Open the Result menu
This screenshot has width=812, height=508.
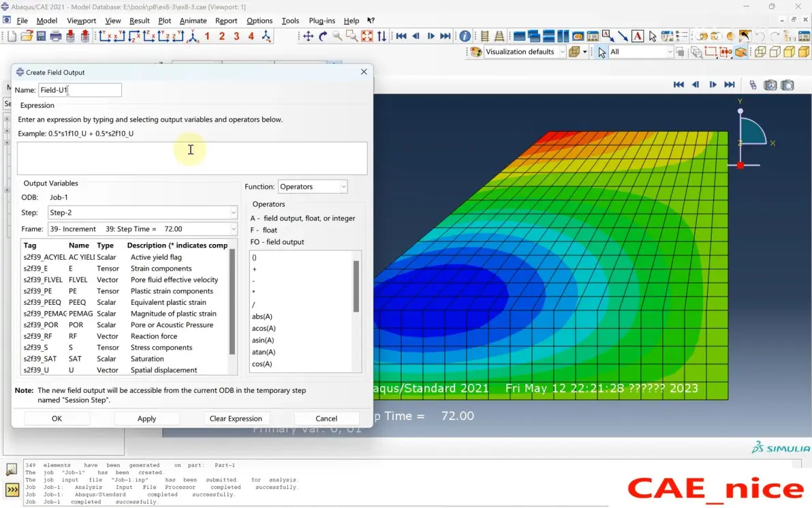pos(139,20)
